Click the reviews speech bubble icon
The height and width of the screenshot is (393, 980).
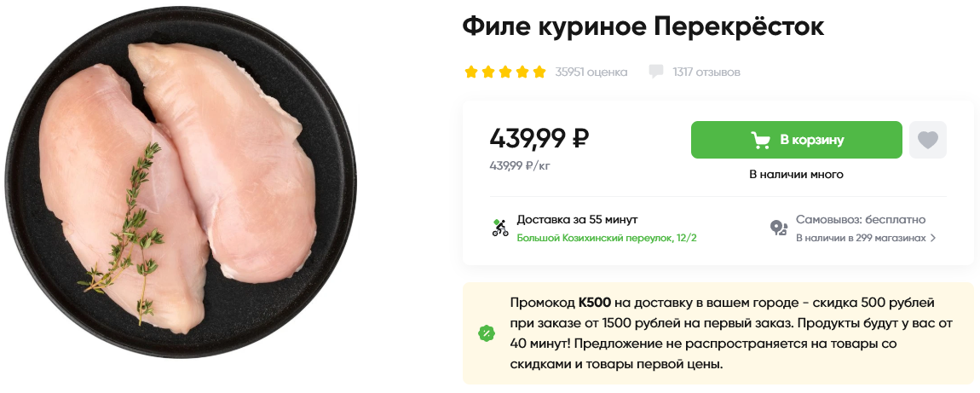coord(655,72)
